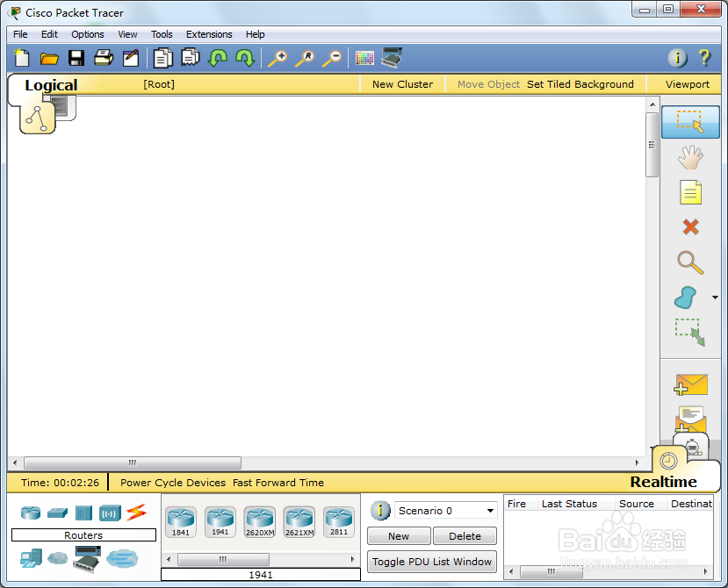Select the 2620XM router device
Screen dimensions: 728x588
tap(260, 522)
